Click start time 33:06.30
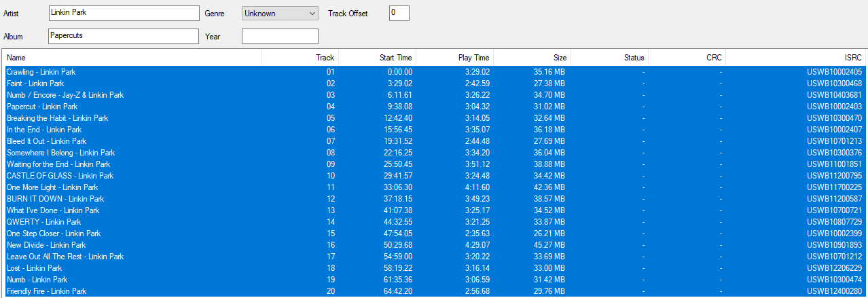This screenshot has height=298, width=868. (x=398, y=187)
